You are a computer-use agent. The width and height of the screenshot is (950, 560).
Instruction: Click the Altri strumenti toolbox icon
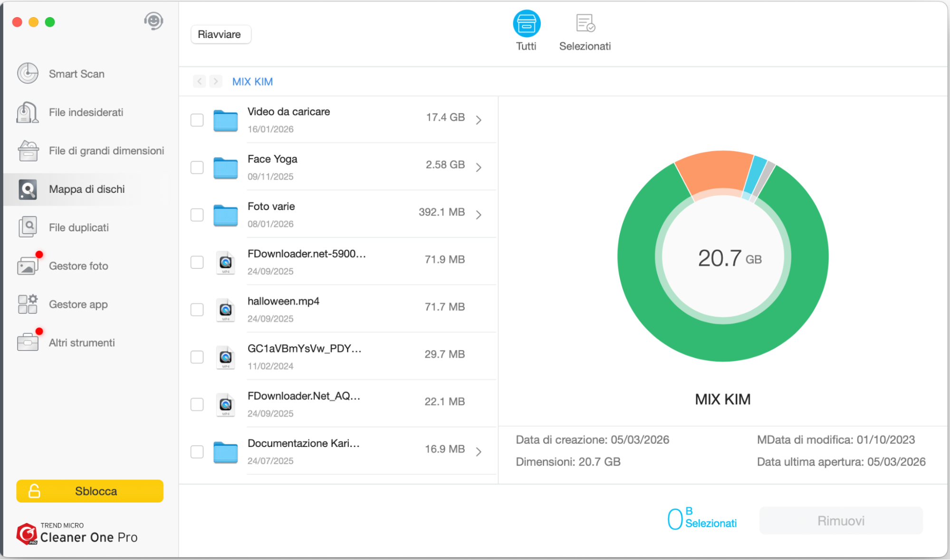click(x=28, y=342)
